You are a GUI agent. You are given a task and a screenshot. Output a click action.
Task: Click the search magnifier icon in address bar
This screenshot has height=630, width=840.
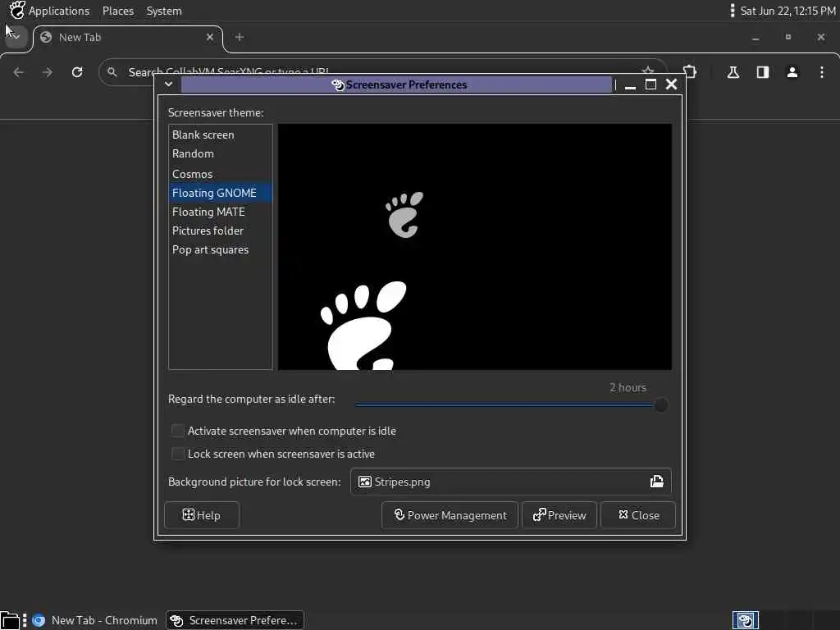(x=112, y=72)
